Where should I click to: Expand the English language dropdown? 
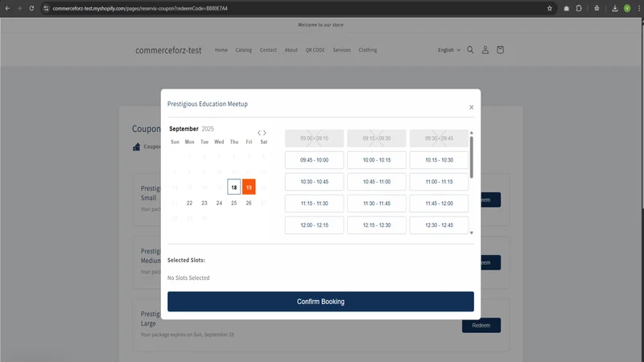pyautogui.click(x=449, y=50)
